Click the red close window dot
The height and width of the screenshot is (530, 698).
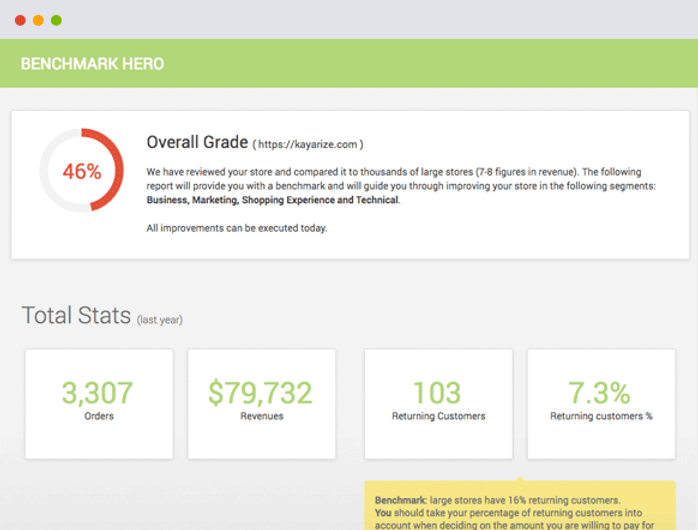tap(20, 20)
